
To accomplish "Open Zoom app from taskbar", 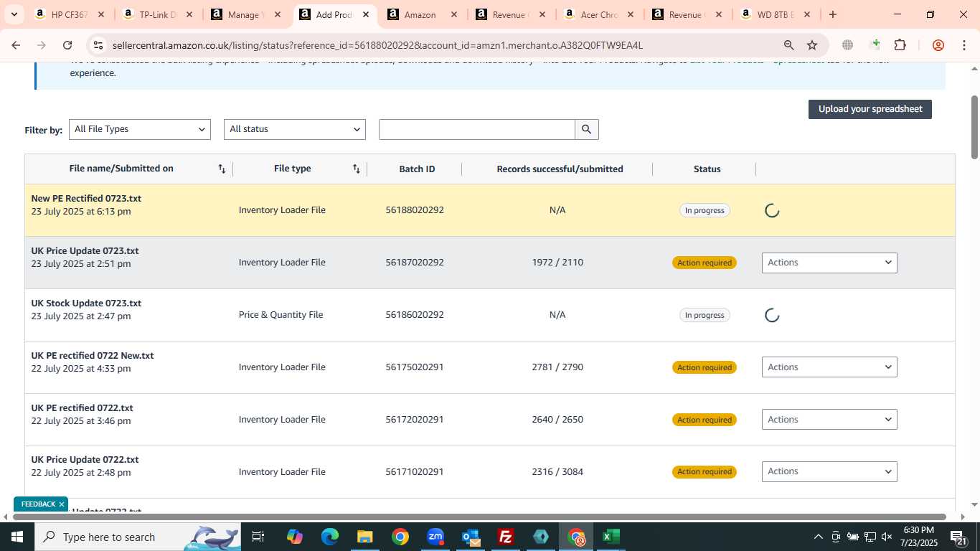I will tap(435, 537).
